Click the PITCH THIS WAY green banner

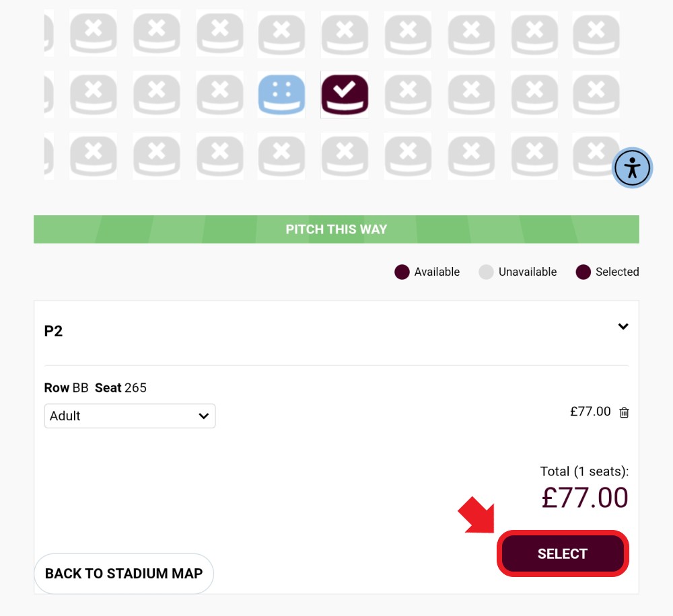tap(336, 229)
